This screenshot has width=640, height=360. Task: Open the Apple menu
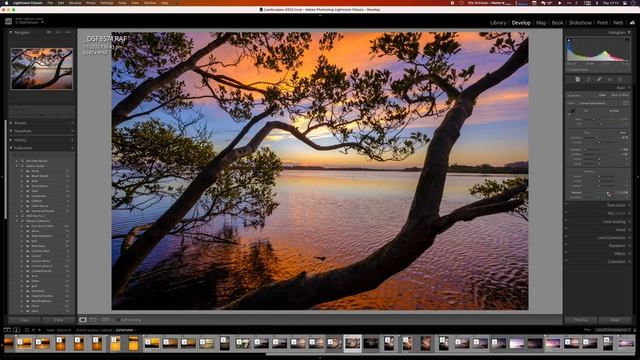point(7,3)
